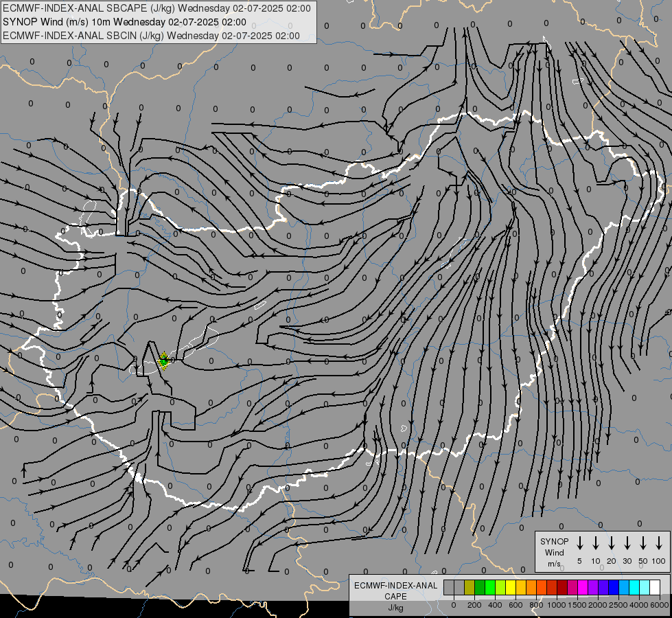Pick the dark red swatch right of 1000

[562, 587]
